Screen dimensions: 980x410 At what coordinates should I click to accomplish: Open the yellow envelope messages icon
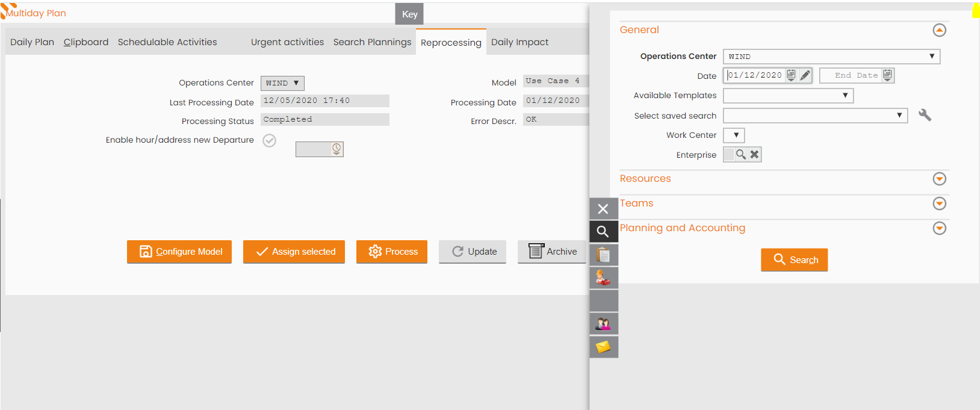pos(603,347)
